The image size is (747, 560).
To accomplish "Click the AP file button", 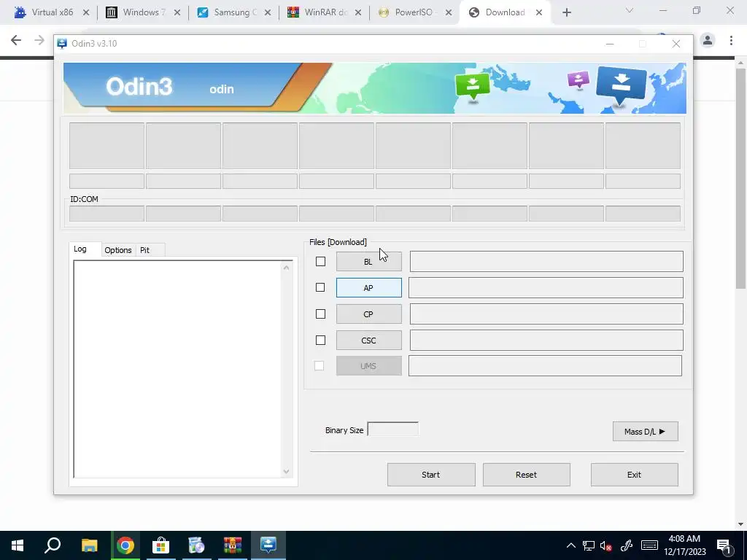I will 368,287.
